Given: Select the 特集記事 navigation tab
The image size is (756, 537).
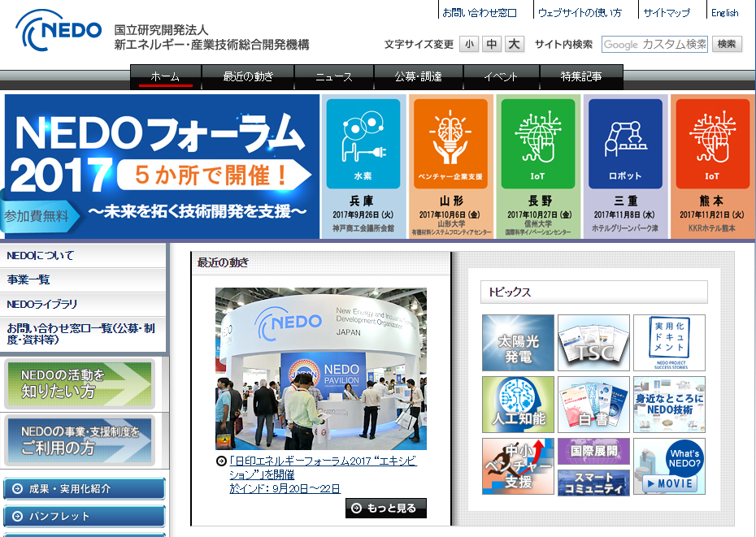Looking at the screenshot, I should tap(581, 77).
